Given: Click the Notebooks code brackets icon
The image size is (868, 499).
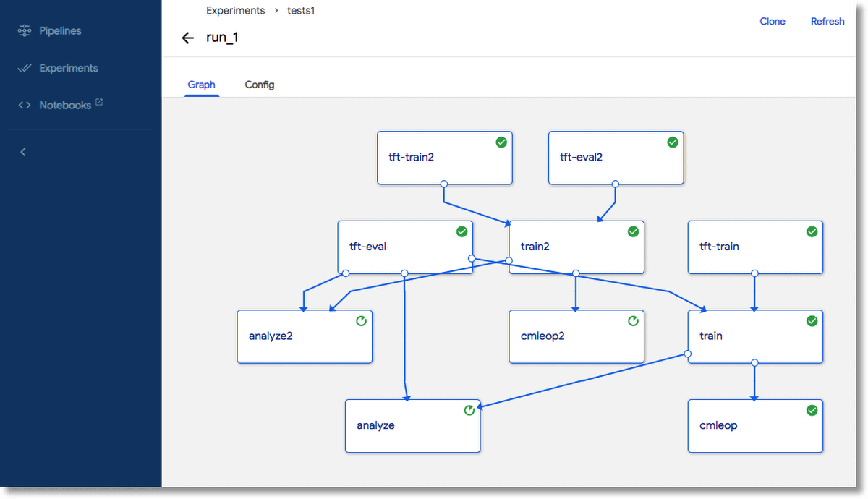Looking at the screenshot, I should (25, 105).
